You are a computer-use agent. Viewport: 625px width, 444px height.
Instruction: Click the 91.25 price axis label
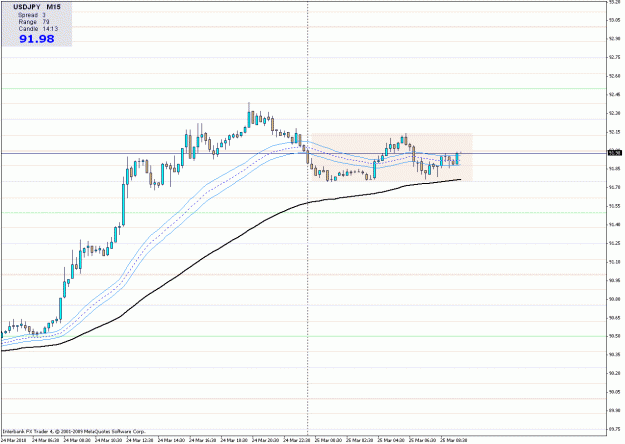(x=615, y=243)
